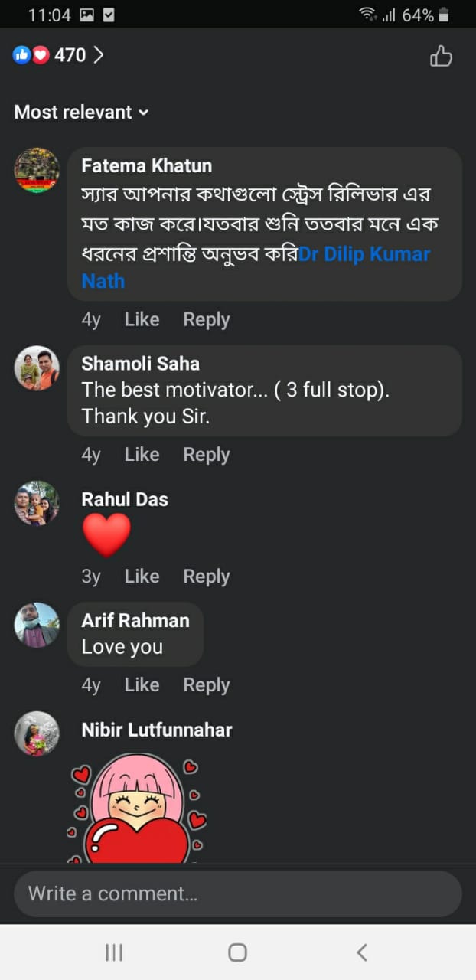This screenshot has height=980, width=476.
Task: Open the recent apps navigation icon
Action: [x=114, y=952]
